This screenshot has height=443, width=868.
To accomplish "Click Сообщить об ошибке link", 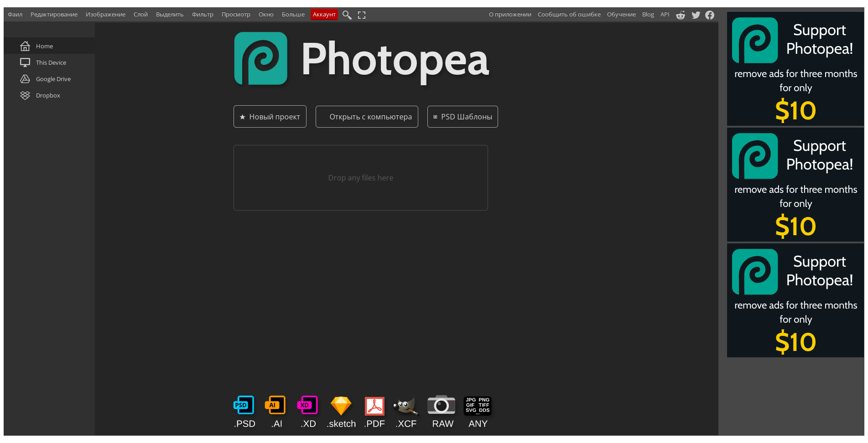I will pyautogui.click(x=569, y=15).
